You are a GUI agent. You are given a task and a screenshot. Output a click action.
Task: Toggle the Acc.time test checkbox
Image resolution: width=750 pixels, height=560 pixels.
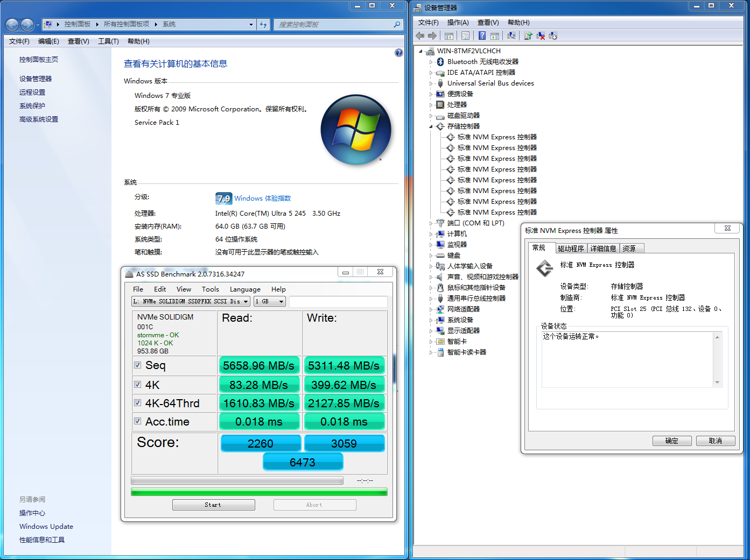tap(138, 421)
